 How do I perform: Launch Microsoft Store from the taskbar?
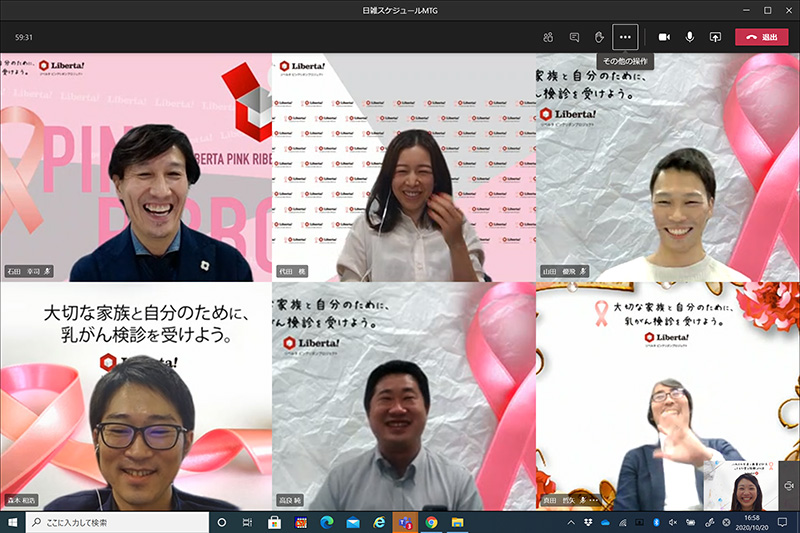[x=274, y=522]
